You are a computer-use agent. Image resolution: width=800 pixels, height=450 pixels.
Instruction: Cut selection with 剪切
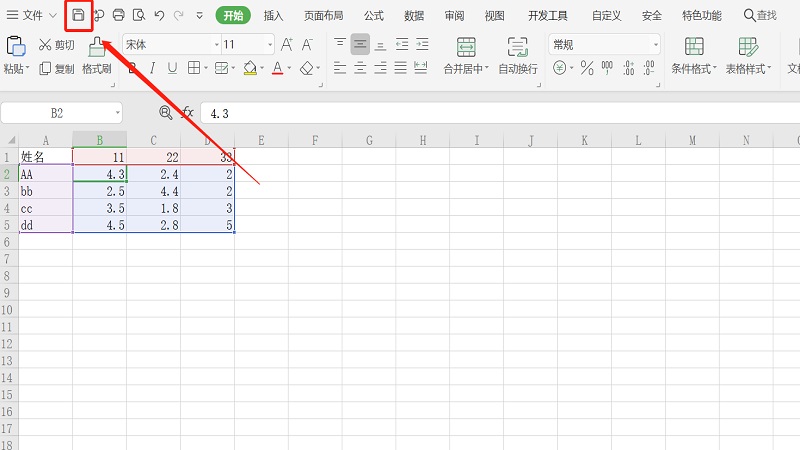pyautogui.click(x=56, y=45)
